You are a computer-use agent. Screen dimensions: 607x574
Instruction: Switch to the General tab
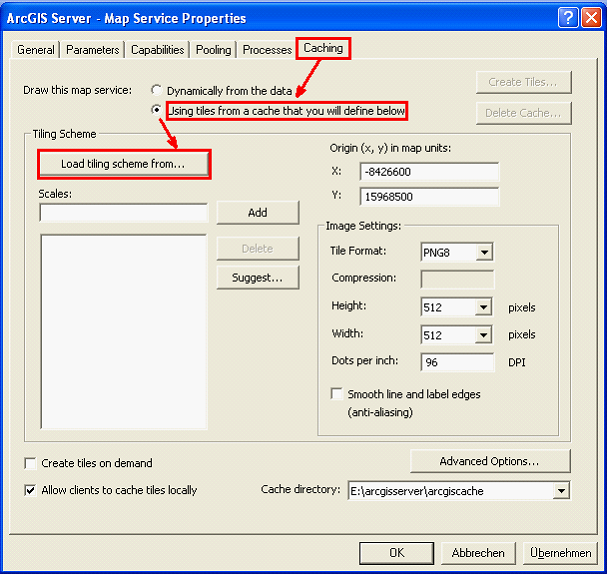pos(36,50)
